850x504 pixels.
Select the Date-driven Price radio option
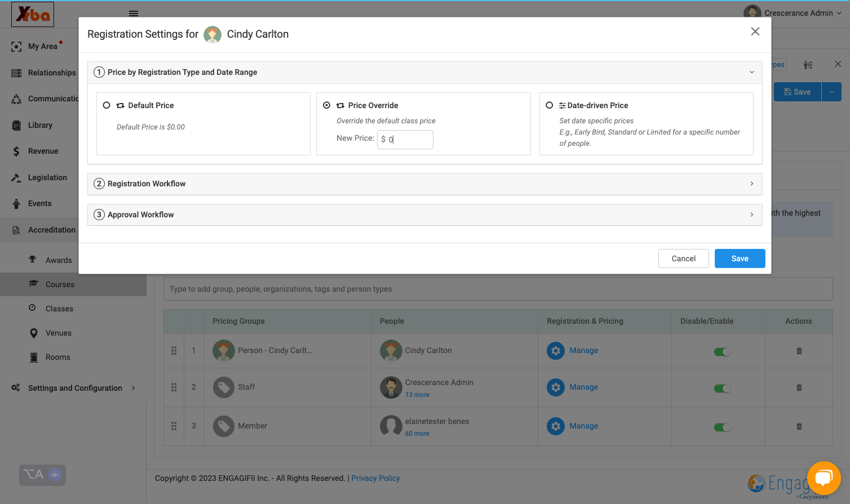(550, 105)
